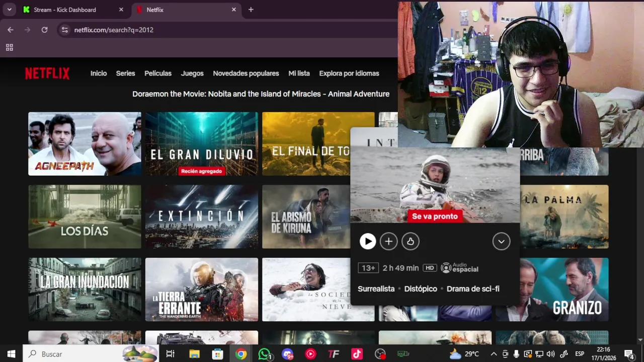Open Microsoft Store from taskbar
The height and width of the screenshot is (362, 644).
point(217,354)
